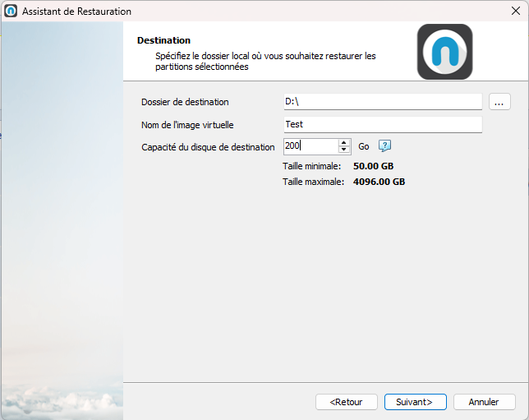529x420 pixels.
Task: Click the Taille minimale: label
Action: click(x=312, y=166)
